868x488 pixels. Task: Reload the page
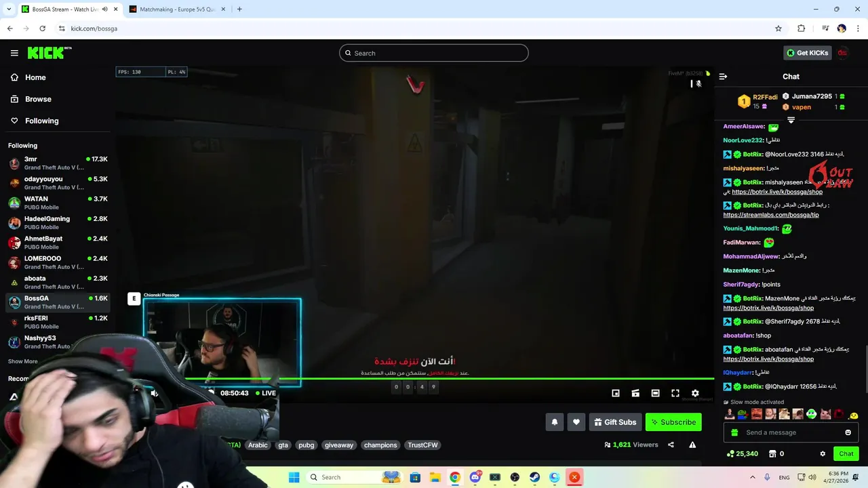tap(43, 28)
